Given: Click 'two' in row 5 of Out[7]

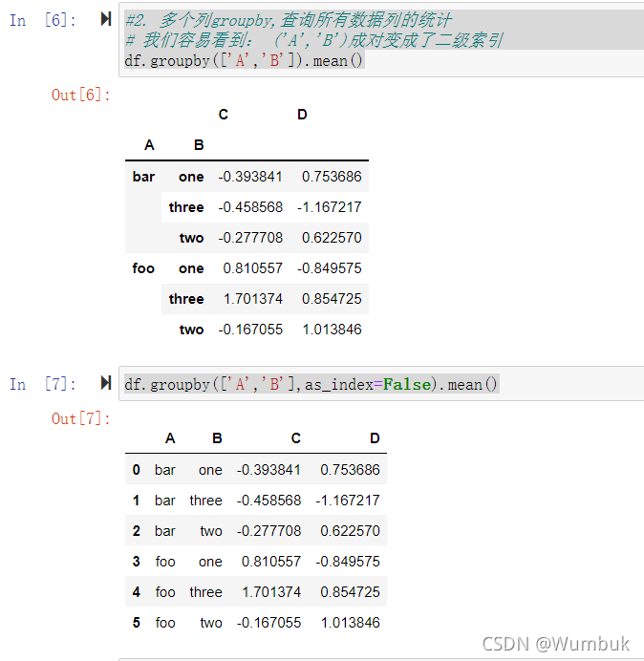Looking at the screenshot, I should tap(211, 623).
